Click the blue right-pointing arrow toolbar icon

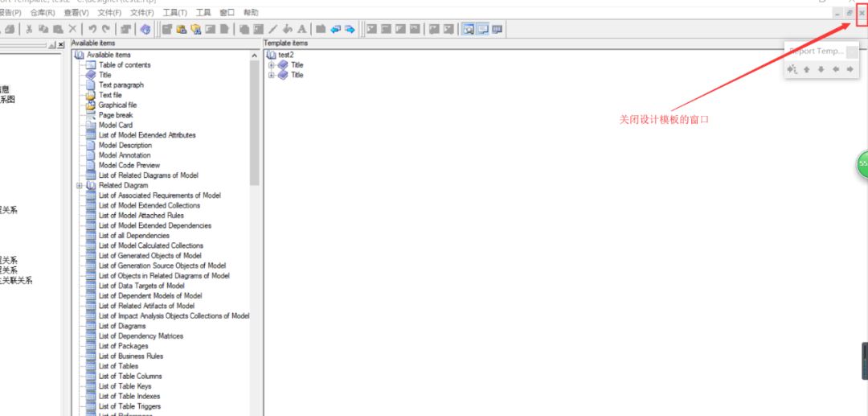coord(350,29)
